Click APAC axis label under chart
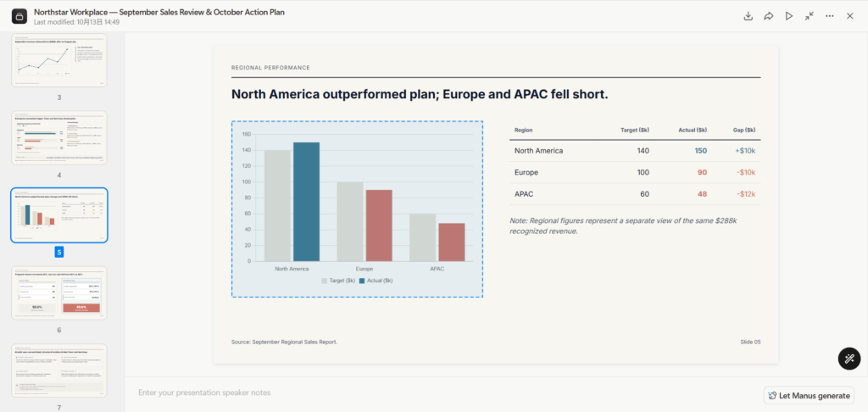868x412 pixels. click(x=437, y=269)
